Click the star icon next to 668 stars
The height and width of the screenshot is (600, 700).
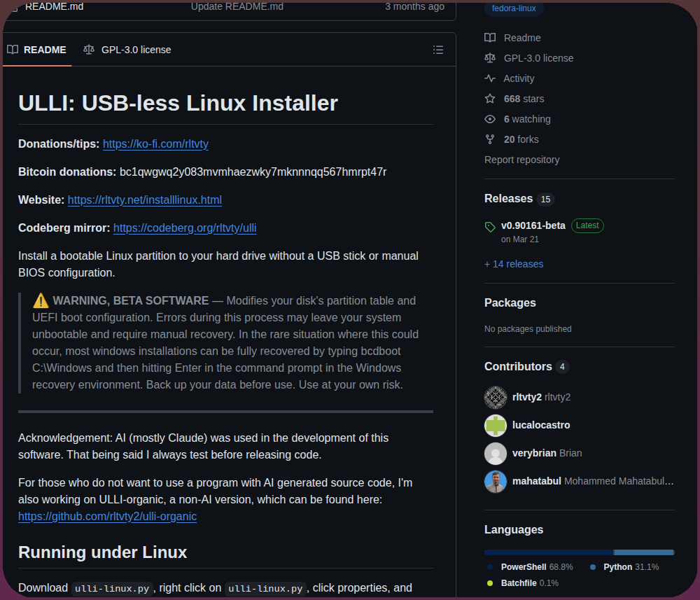490,99
